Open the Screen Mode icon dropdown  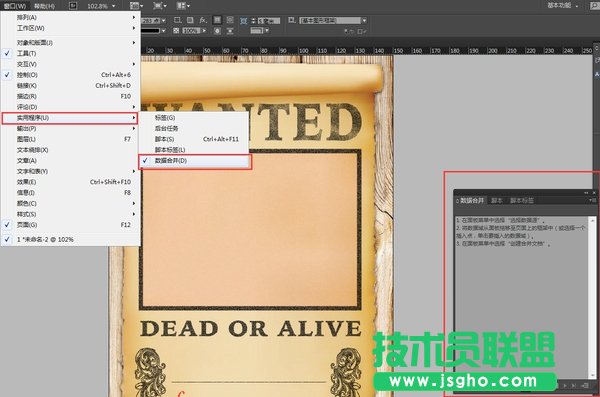(x=160, y=5)
